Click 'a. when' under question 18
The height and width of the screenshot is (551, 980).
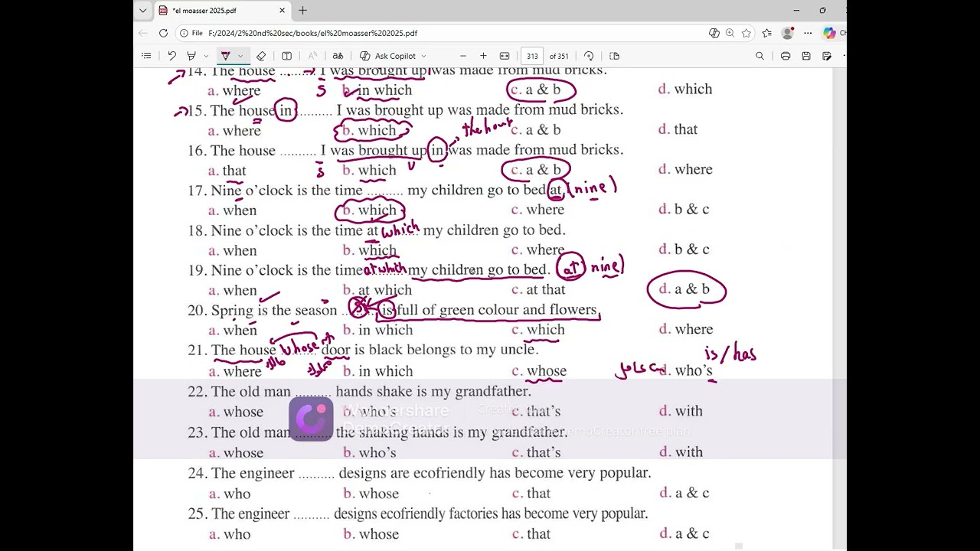(232, 250)
